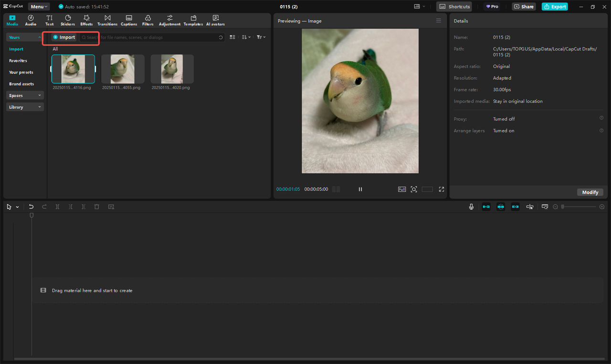This screenshot has width=611, height=364.
Task: Click the fullscreen preview icon
Action: click(442, 189)
